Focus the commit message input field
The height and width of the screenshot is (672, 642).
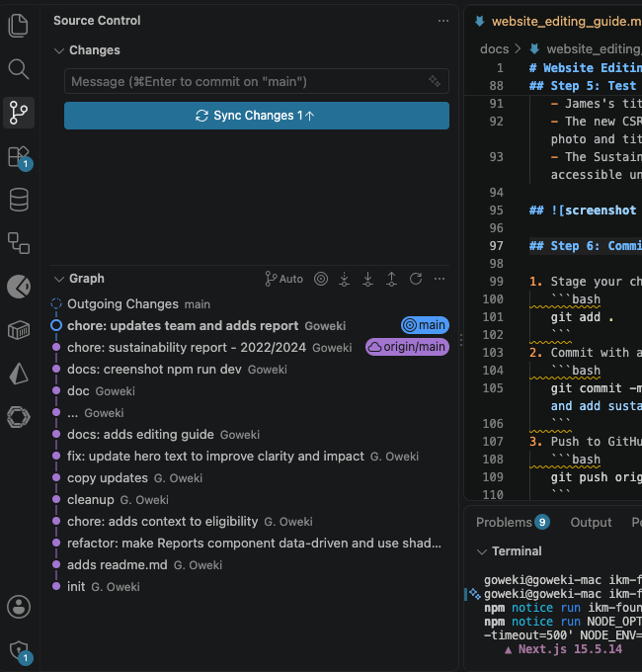[257, 81]
